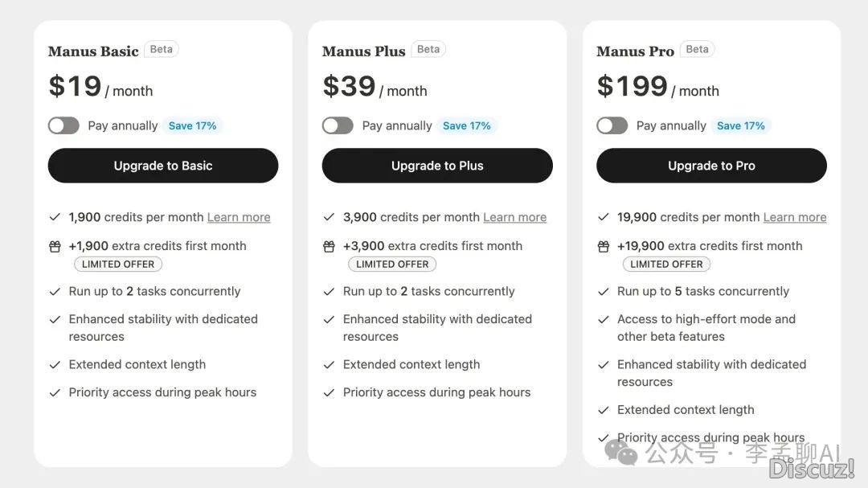Viewport: 868px width, 488px height.
Task: Follow Learn more link in Pro plan
Action: point(795,217)
